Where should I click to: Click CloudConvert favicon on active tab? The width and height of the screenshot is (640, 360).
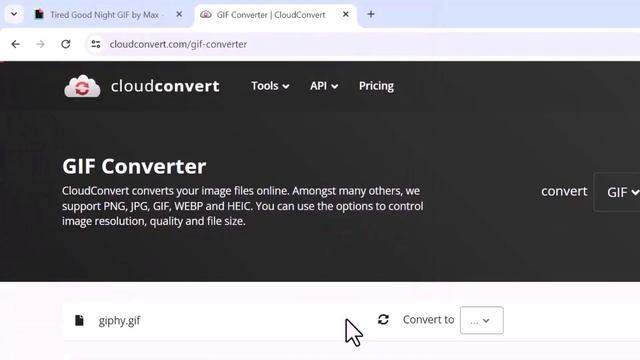[x=206, y=15]
